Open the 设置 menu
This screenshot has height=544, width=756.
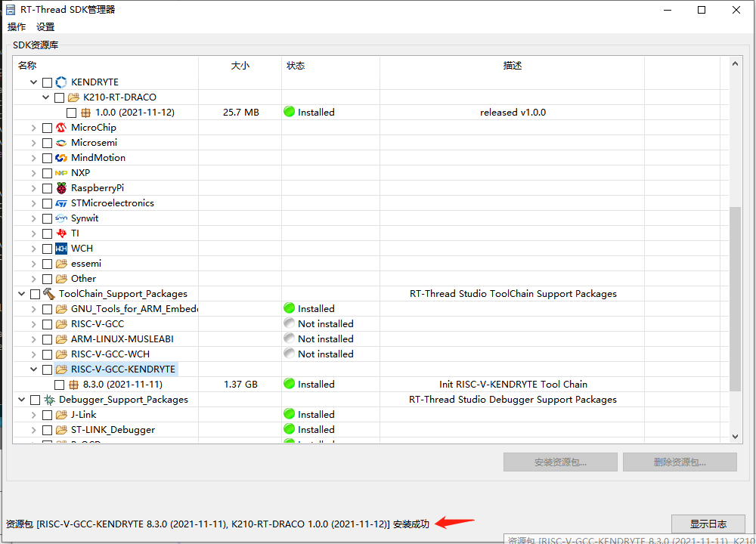tap(46, 27)
